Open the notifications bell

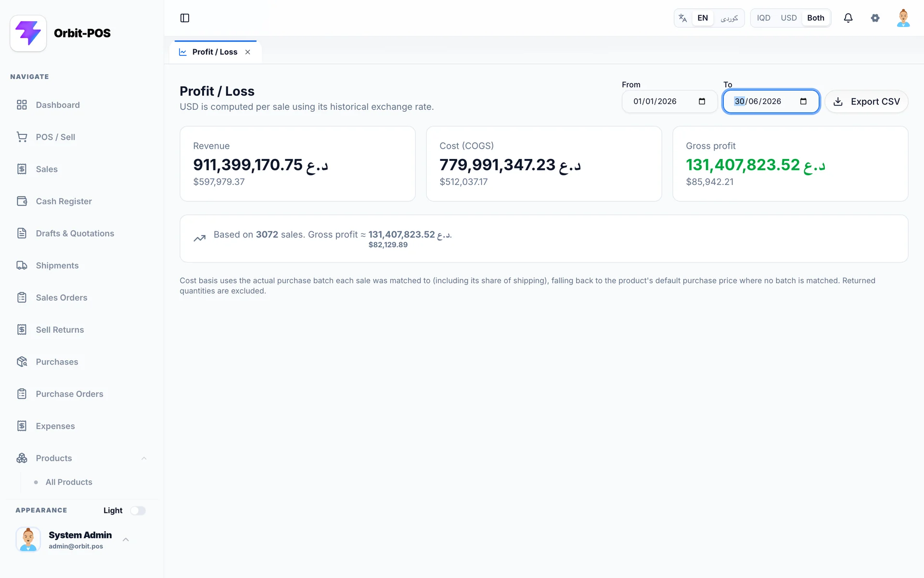click(x=848, y=18)
